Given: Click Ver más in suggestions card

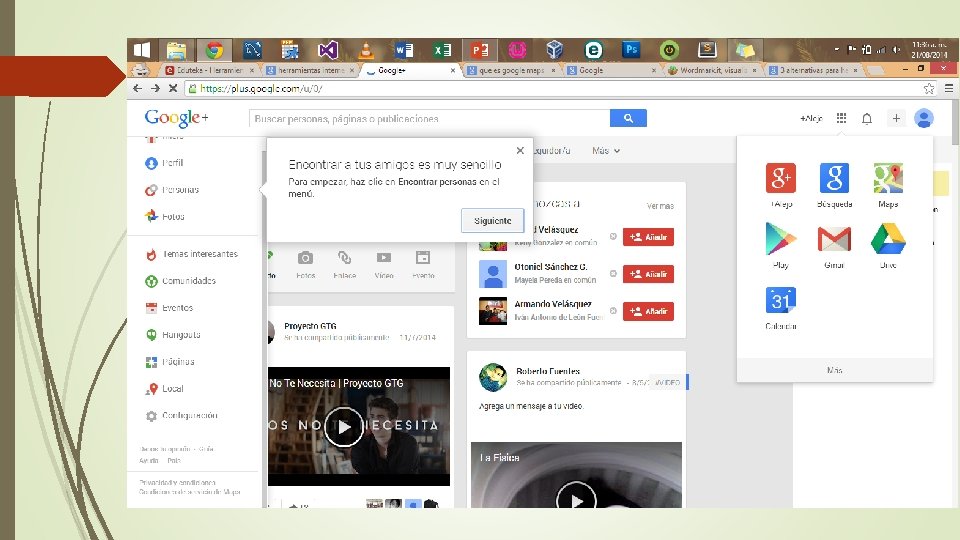Looking at the screenshot, I should click(660, 206).
